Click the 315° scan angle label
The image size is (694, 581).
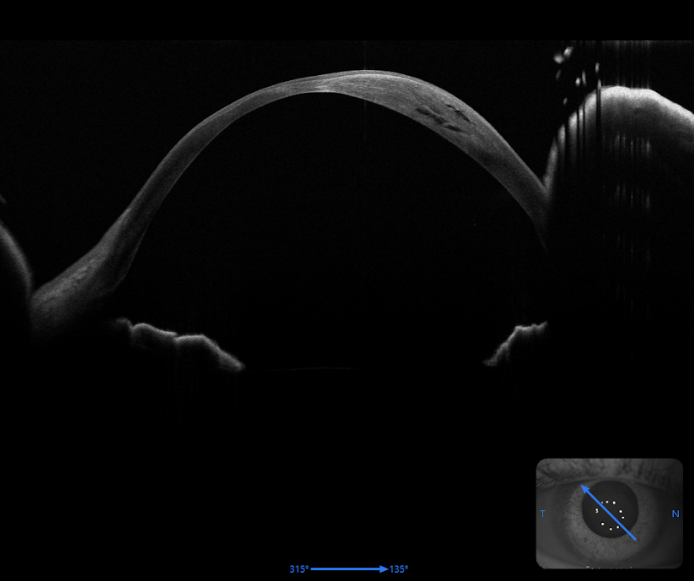(299, 569)
